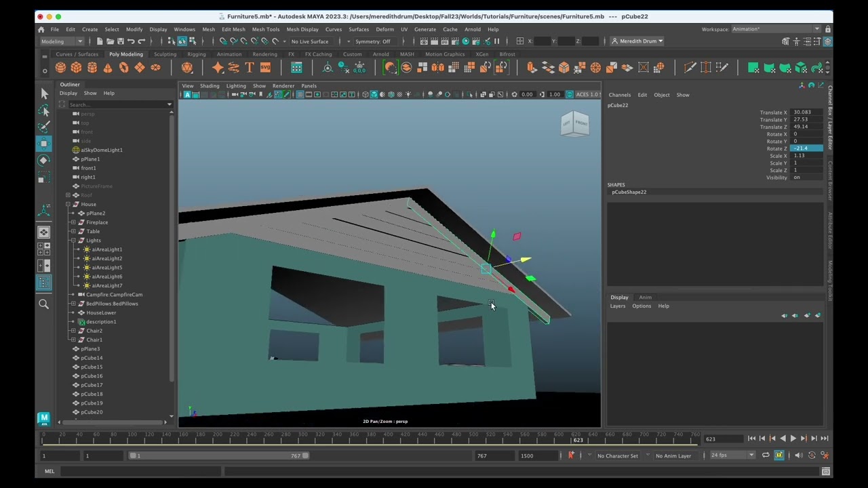Open Layers menu in layer editor
Screen dimensions: 868x488
(617, 306)
